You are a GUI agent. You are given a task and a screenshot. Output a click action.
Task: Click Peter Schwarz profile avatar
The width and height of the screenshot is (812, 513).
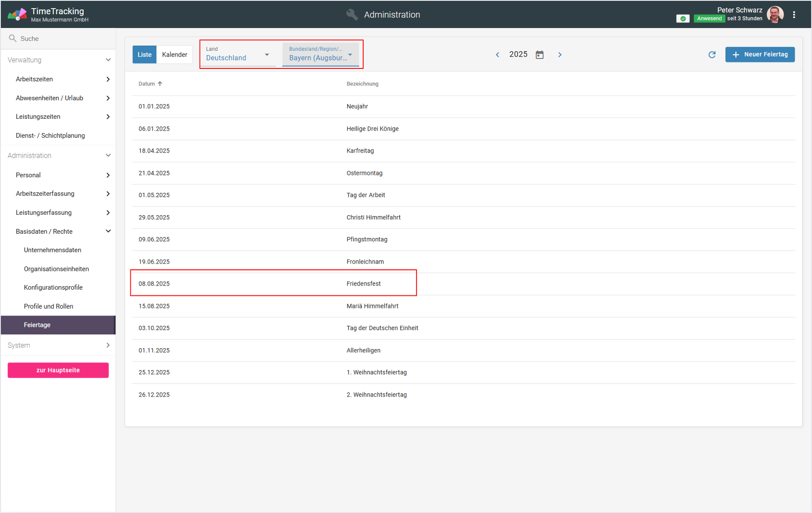[x=775, y=15]
